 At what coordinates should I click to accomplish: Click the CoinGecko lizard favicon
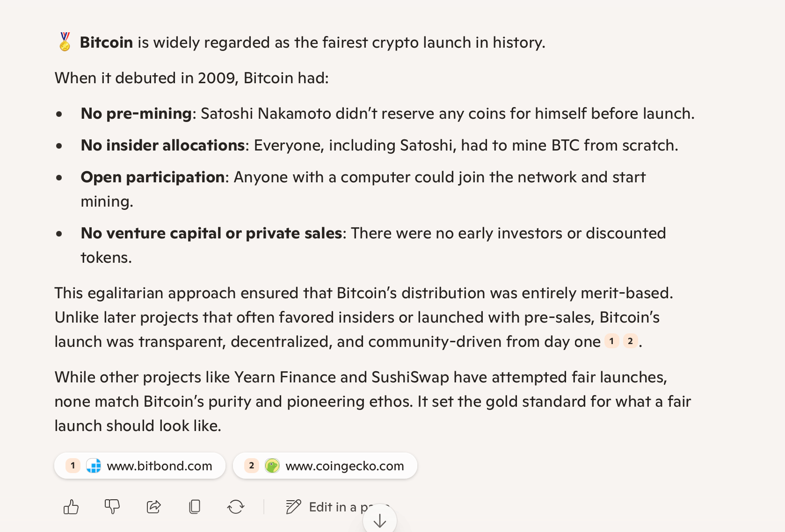273,466
